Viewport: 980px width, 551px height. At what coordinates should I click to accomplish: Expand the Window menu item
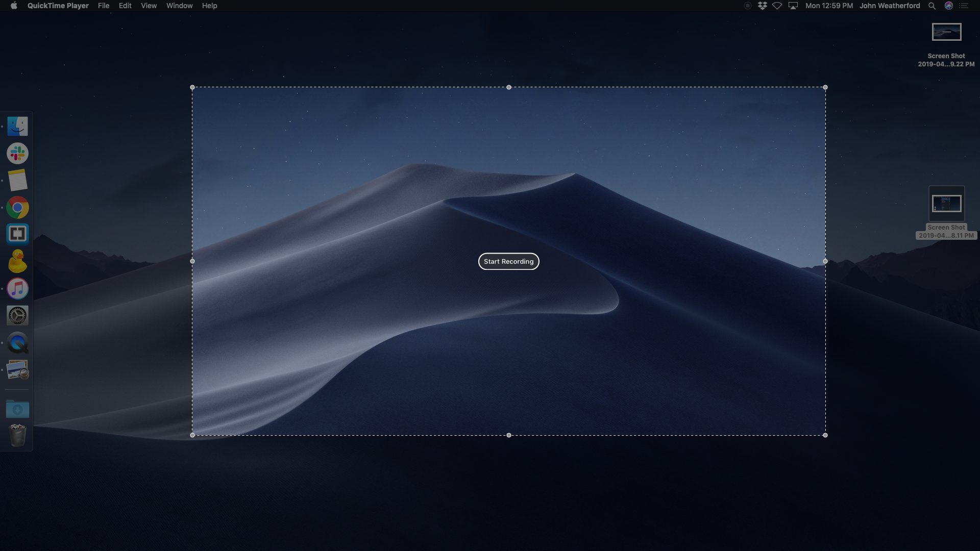point(180,6)
